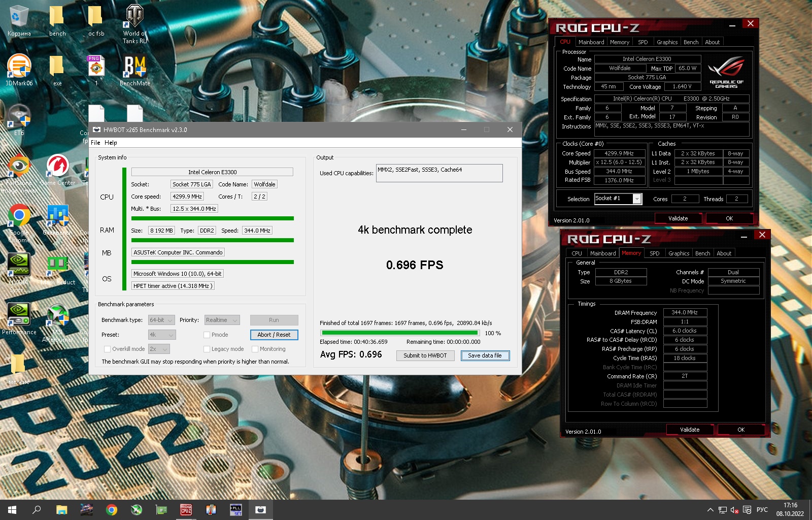Viewport: 812px width, 520px height.
Task: Click Abort / Reset button
Action: point(274,335)
